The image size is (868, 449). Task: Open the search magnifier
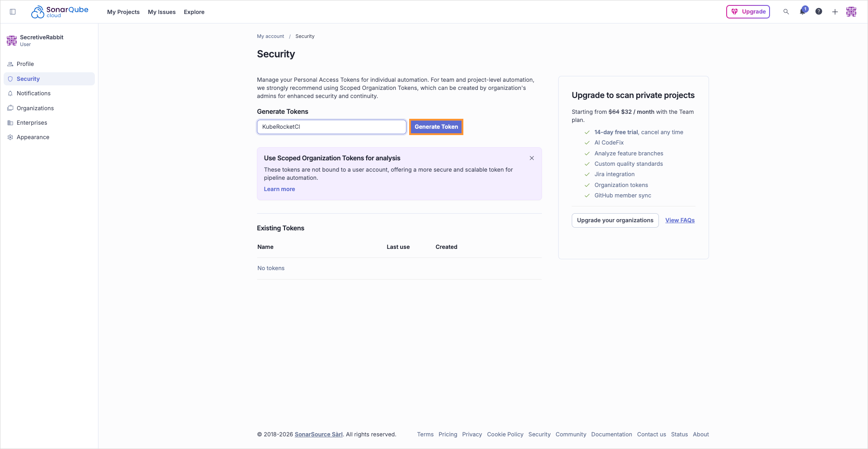[x=786, y=12]
